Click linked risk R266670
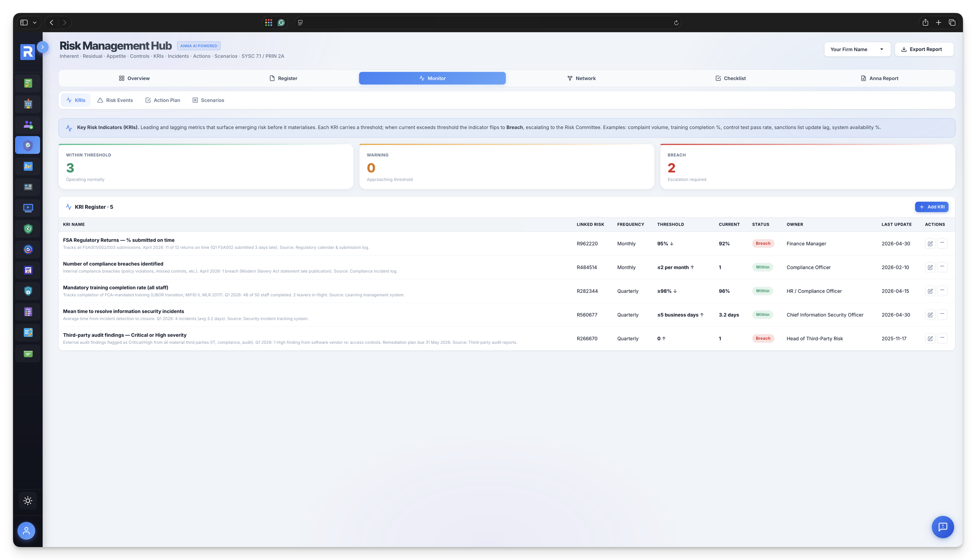This screenshot has width=976, height=560. tap(587, 339)
